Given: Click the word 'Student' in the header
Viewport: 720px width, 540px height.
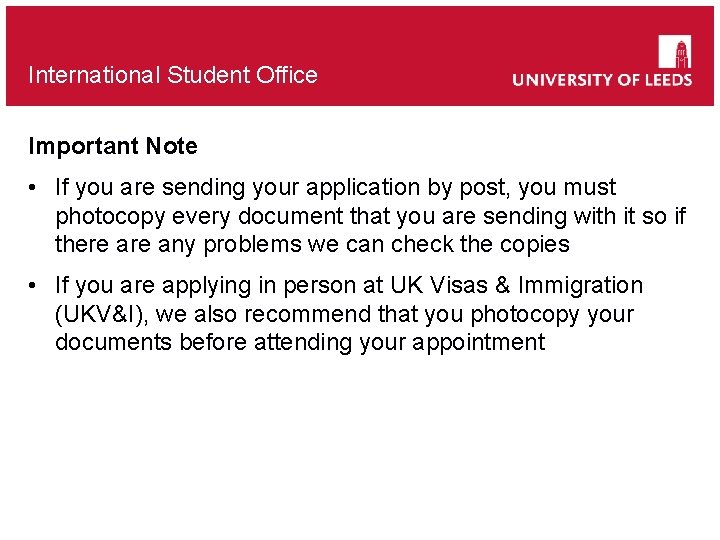Looking at the screenshot, I should point(205,75).
